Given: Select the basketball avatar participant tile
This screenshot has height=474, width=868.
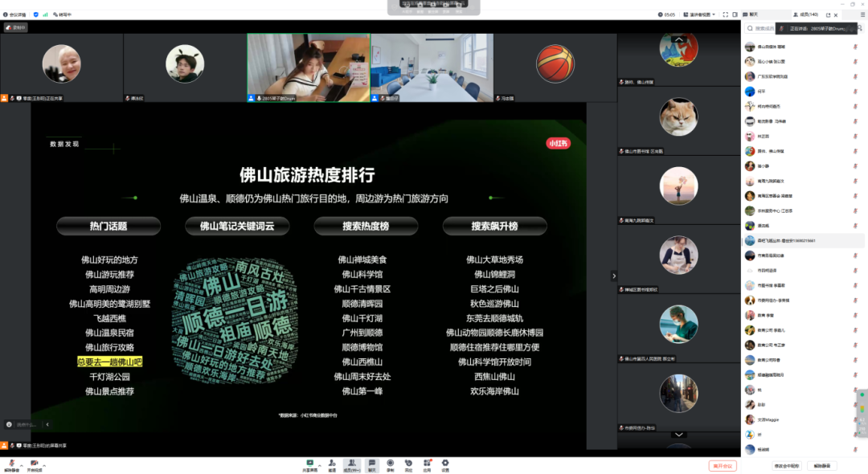Looking at the screenshot, I should coord(555,67).
